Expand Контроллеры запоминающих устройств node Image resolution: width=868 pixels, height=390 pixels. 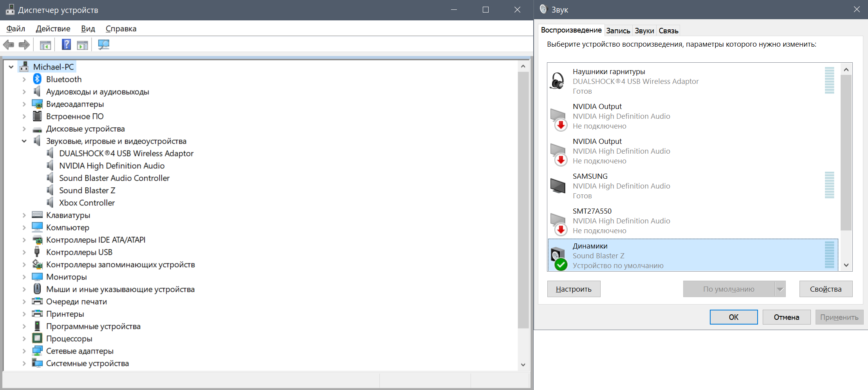click(24, 265)
